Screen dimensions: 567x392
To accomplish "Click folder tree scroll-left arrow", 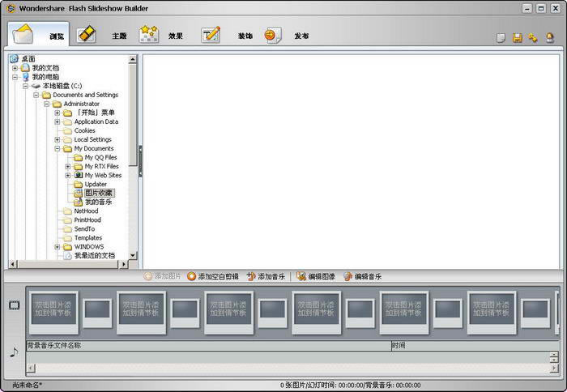I will click(13, 264).
